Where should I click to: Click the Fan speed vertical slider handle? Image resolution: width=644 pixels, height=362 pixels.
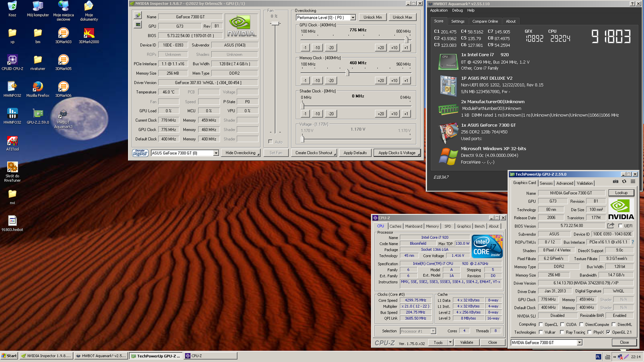click(x=275, y=23)
